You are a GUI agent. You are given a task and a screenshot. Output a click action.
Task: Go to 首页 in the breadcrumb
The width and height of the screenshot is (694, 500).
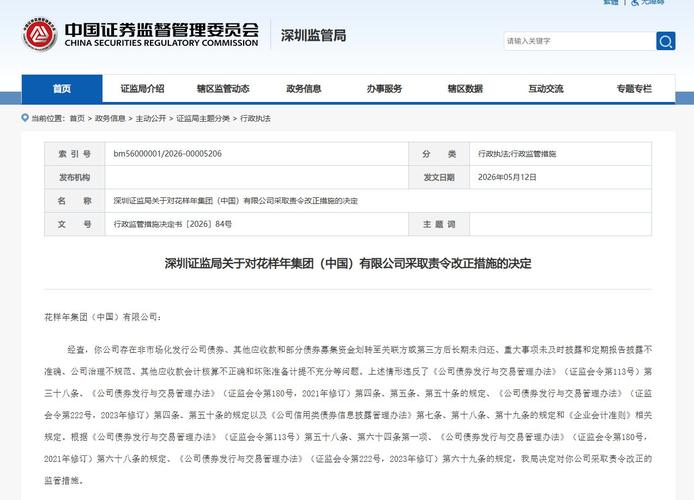pyautogui.click(x=77, y=118)
